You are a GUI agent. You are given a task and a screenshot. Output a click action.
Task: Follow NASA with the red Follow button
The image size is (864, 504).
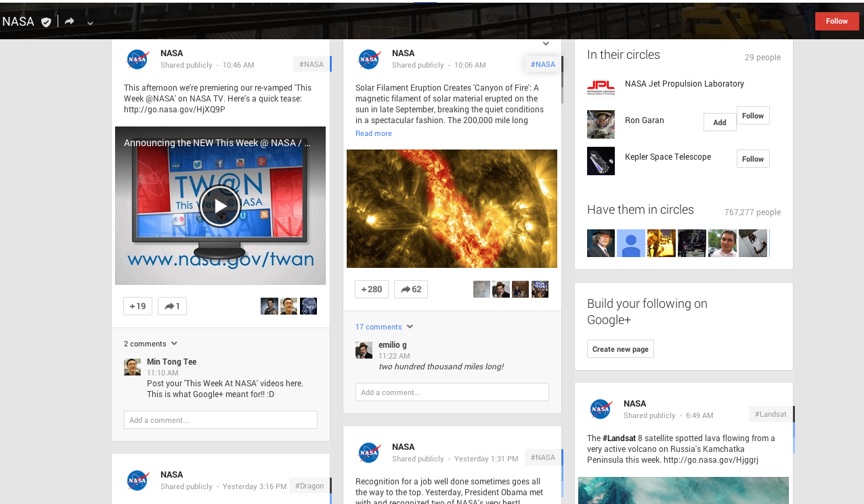(837, 21)
